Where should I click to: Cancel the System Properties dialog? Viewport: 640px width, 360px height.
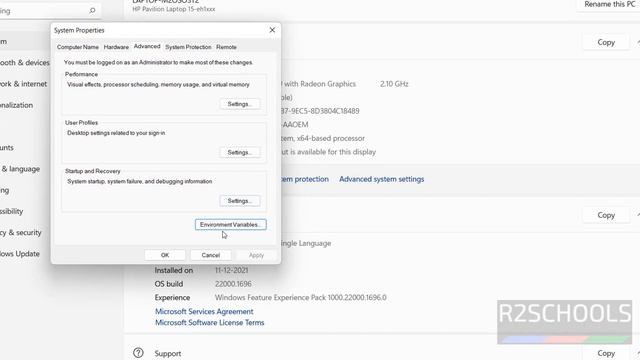(211, 255)
